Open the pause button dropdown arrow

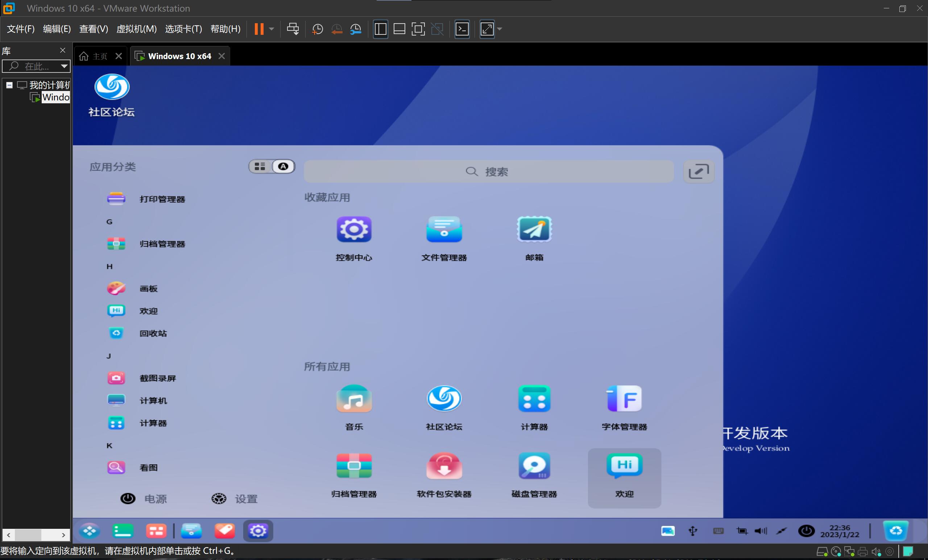(272, 29)
